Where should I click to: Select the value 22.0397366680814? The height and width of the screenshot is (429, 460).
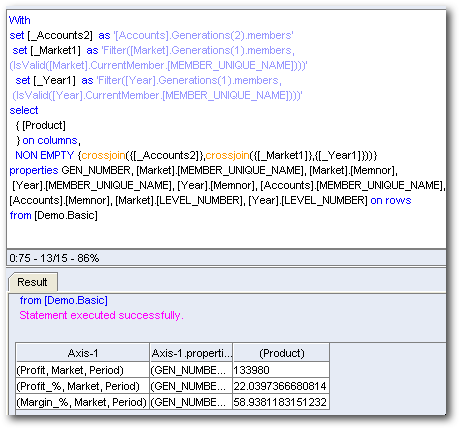pos(281,386)
